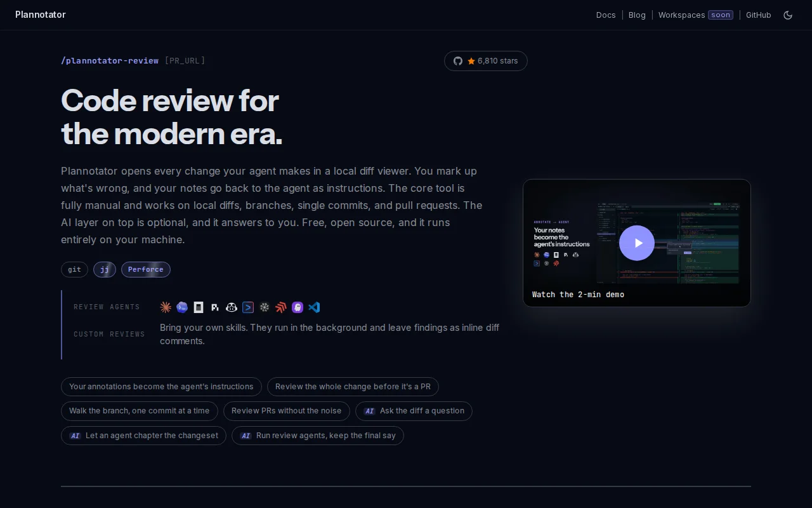The height and width of the screenshot is (508, 812).
Task: Click the red striped arrows agent icon
Action: (x=281, y=307)
